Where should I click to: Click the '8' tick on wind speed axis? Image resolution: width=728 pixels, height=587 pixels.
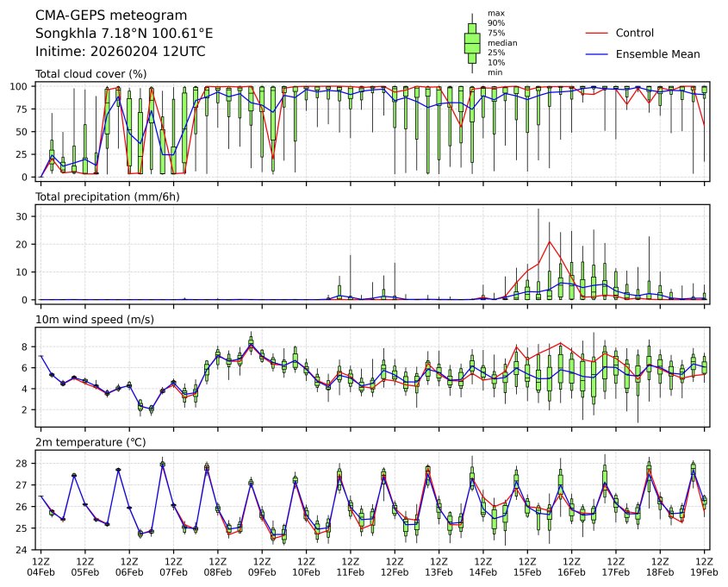click(25, 347)
